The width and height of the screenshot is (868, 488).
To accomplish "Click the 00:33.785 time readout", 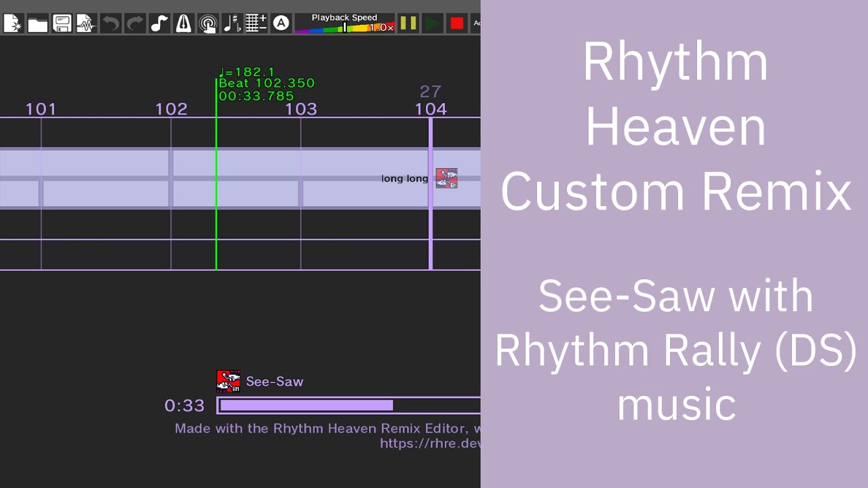I will click(256, 96).
